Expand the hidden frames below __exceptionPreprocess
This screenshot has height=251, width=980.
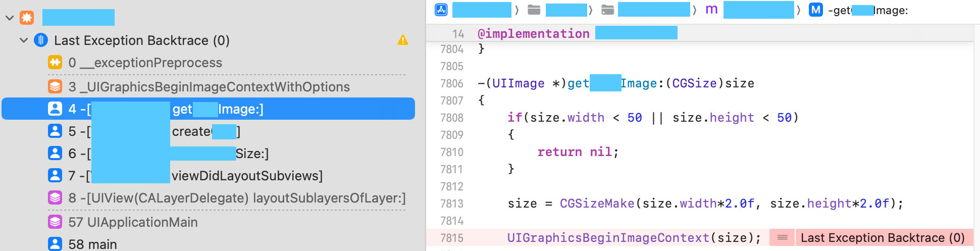pos(226,75)
